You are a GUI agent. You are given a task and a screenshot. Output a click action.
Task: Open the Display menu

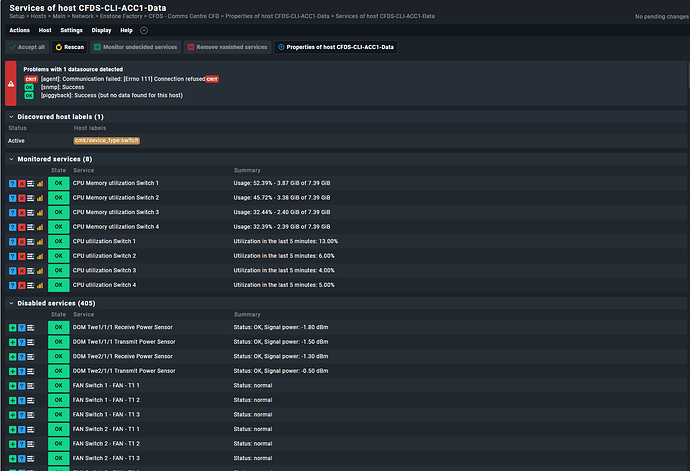coord(102,30)
